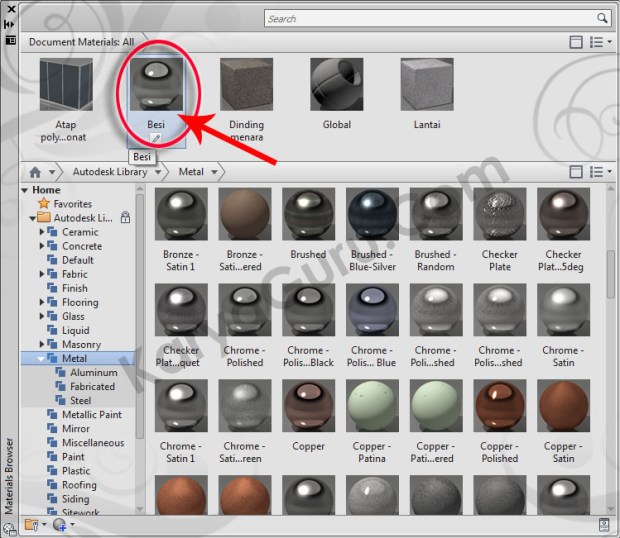This screenshot has width=620, height=538.
Task: Click the Home breadcrumb icon
Action: pos(35,172)
